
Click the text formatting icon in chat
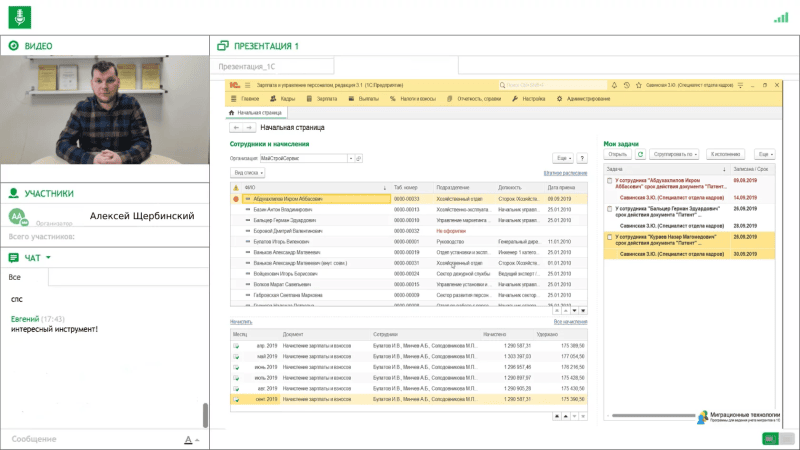click(x=187, y=440)
